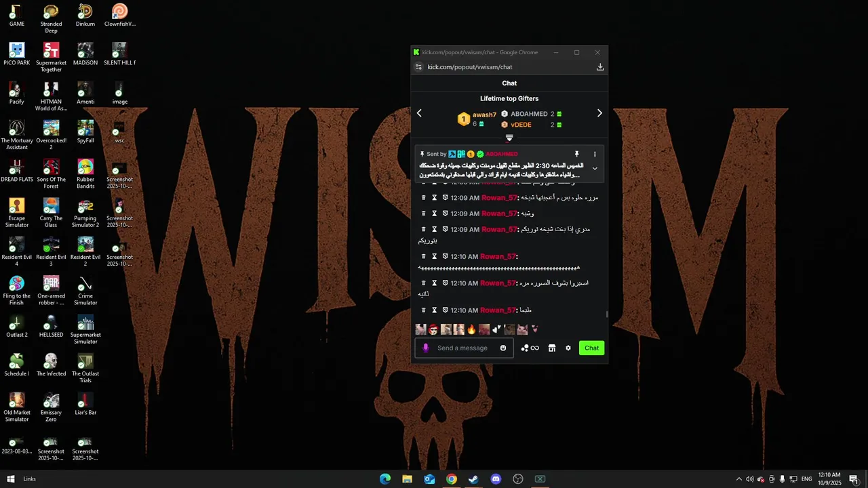Image resolution: width=868 pixels, height=488 pixels.
Task: Unpin the pinned message with pin icon
Action: pyautogui.click(x=577, y=154)
